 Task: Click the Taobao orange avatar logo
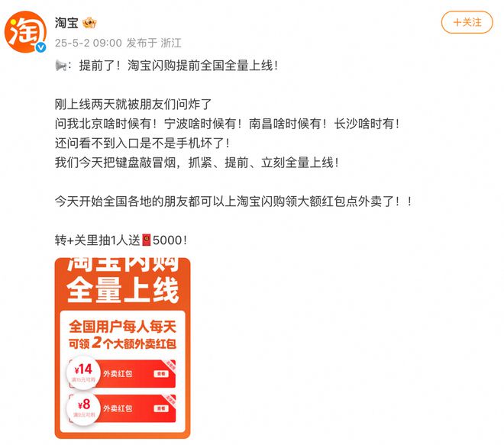point(25,31)
